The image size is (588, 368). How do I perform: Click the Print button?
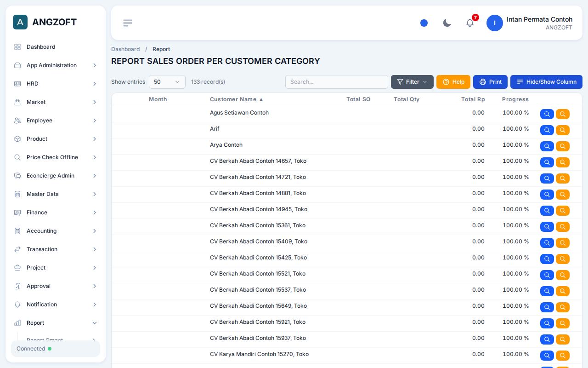pos(490,82)
